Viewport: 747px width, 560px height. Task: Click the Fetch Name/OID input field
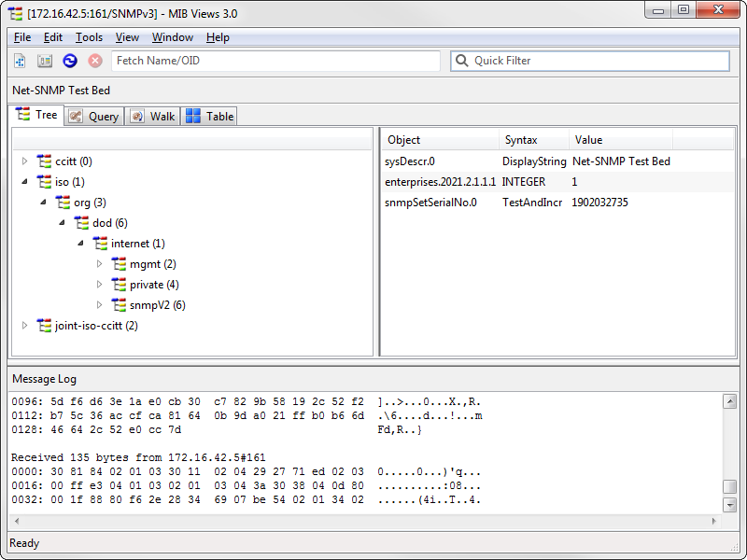point(275,61)
